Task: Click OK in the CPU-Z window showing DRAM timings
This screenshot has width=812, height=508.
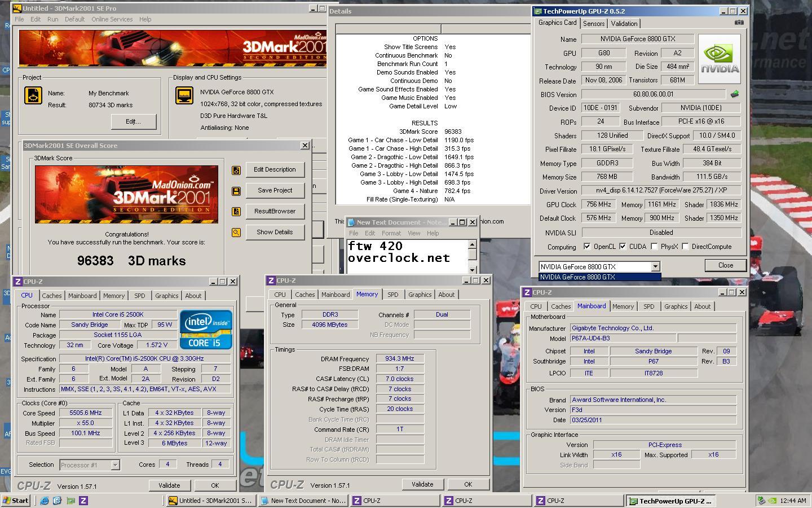Action: click(x=468, y=484)
